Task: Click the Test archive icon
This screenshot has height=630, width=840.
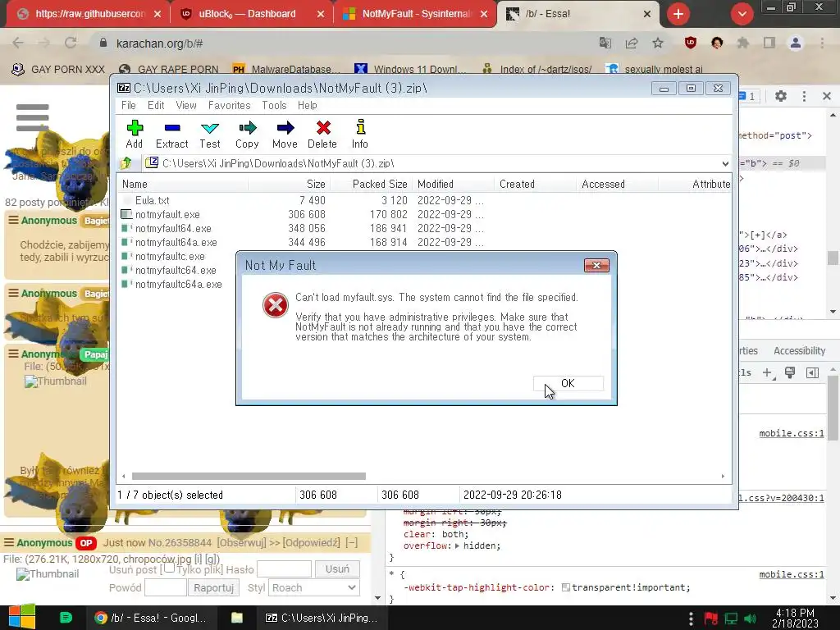Action: tap(209, 134)
